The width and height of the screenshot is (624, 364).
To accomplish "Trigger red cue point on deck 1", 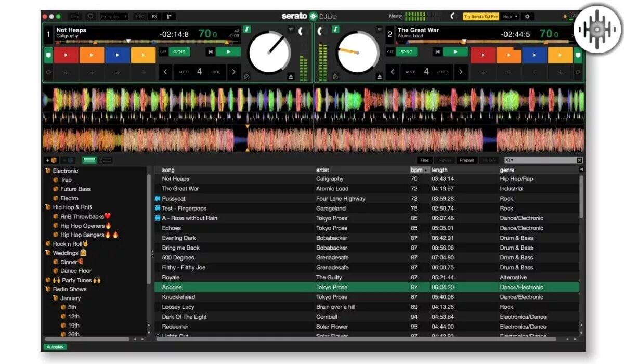I will [66, 55].
